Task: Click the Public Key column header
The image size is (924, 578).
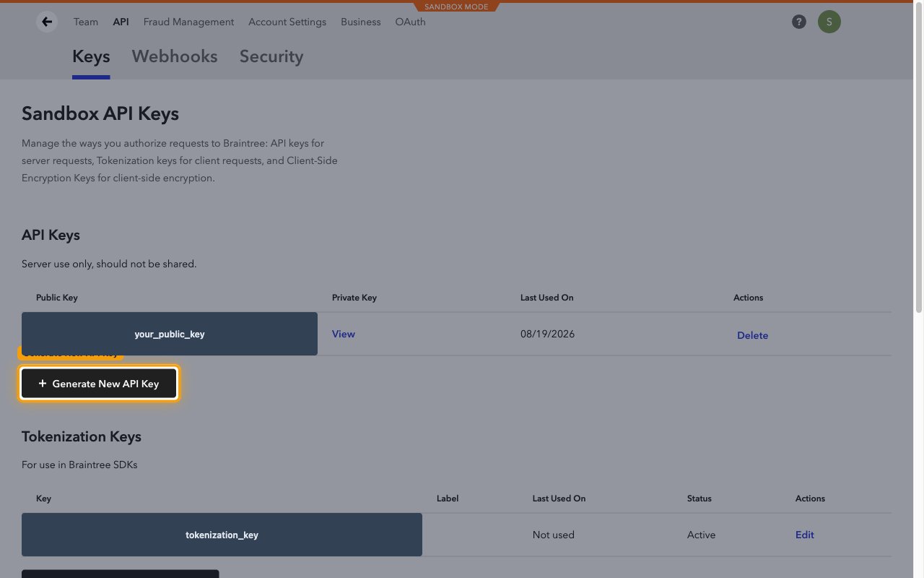Action: click(57, 298)
